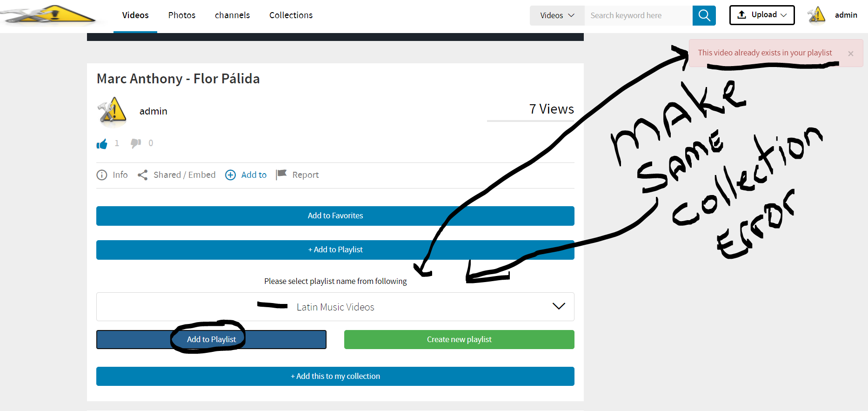Click the thumbs up like icon
868x411 pixels.
[x=102, y=144]
